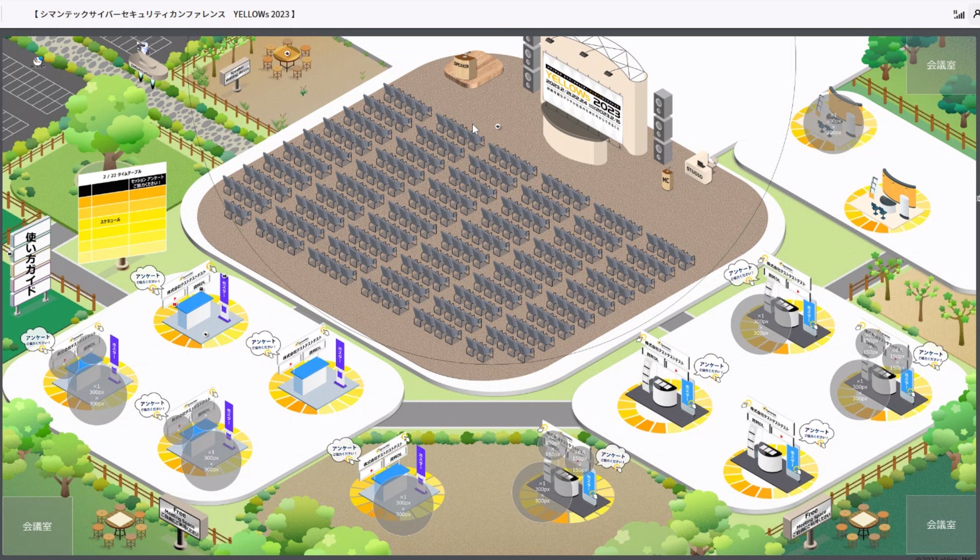This screenshot has width=980, height=560.
Task: Click the round table in speaker waiting area
Action: coord(287,55)
